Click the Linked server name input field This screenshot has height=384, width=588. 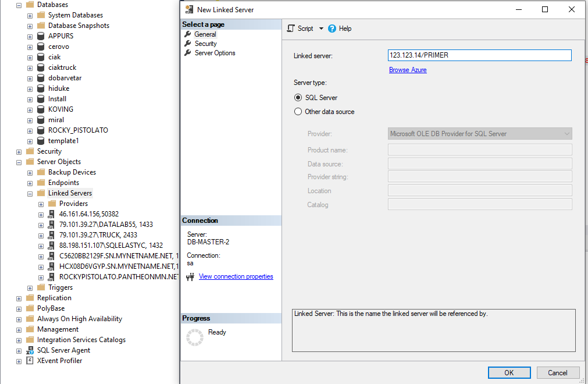coord(480,55)
